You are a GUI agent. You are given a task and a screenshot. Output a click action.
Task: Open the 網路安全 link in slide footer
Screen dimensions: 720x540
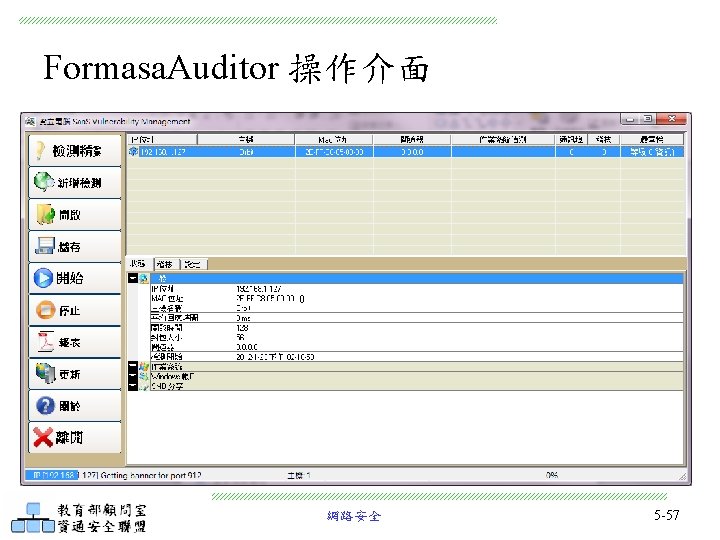[354, 516]
